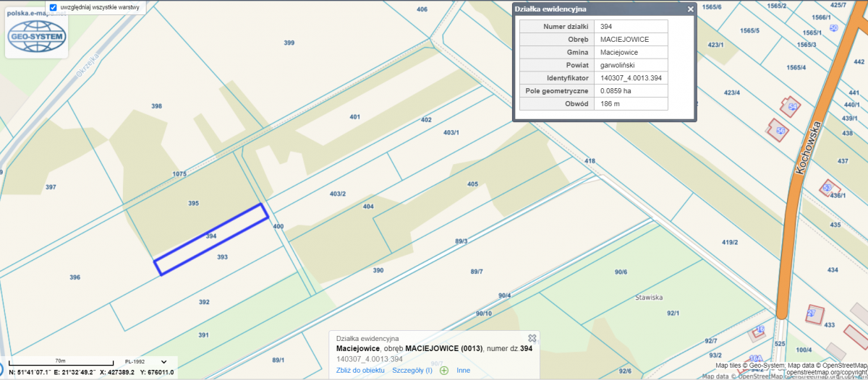The image size is (868, 380).
Task: Close the Działka ewidencyjna info dialog
Action: click(690, 9)
